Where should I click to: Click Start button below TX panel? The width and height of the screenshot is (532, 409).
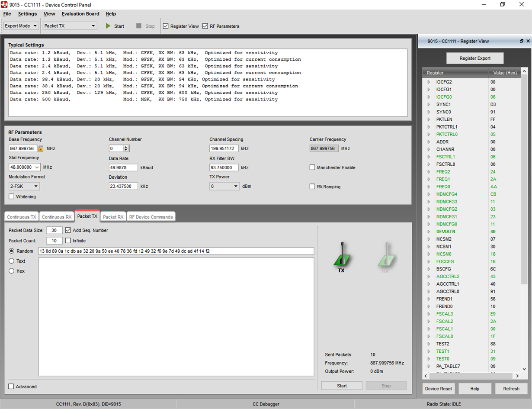[342, 386]
